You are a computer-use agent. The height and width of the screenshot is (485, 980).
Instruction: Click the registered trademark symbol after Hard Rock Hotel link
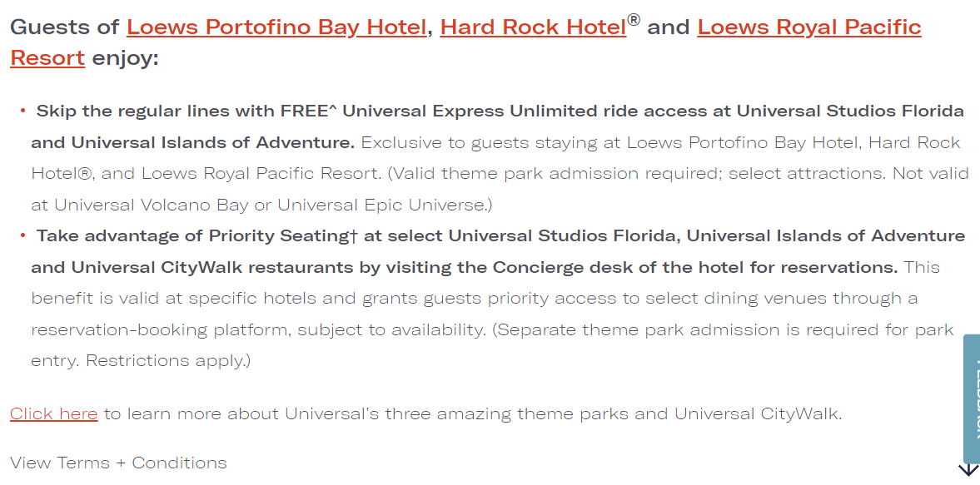point(634,20)
